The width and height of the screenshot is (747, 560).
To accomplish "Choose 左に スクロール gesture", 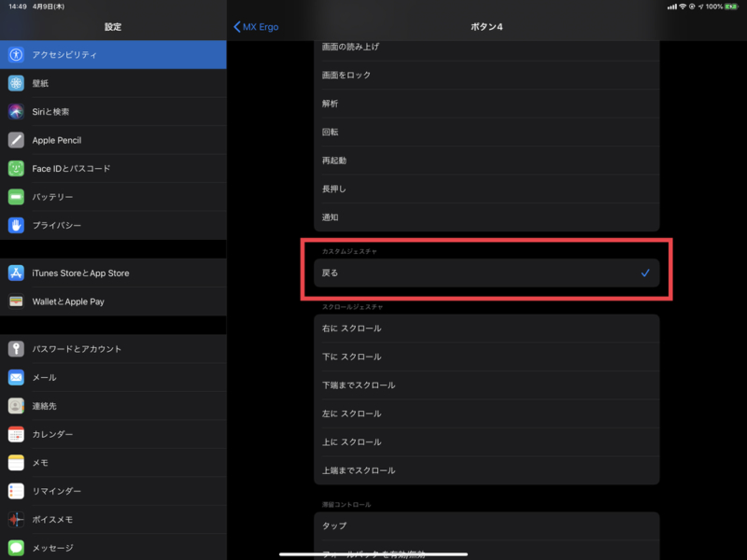I will point(486,413).
